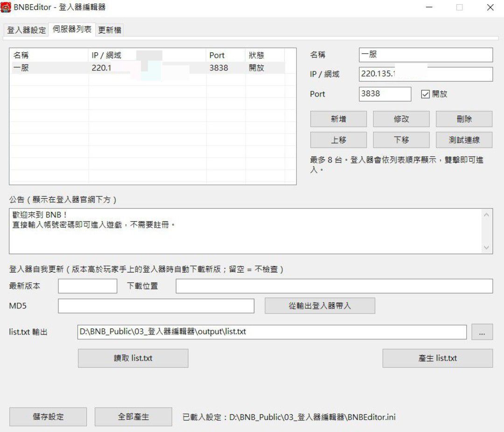
Task: Click the BNBEditor app icon in title bar
Action: pos(6,7)
